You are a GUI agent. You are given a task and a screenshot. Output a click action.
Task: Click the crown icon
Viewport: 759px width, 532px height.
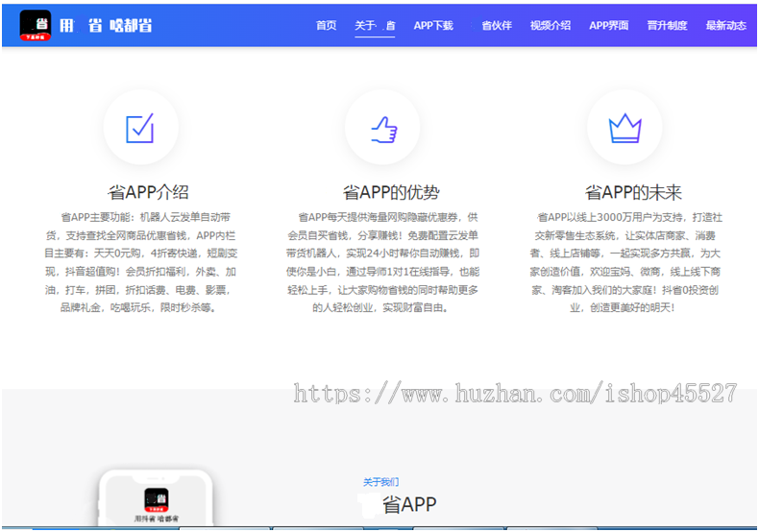(624, 128)
